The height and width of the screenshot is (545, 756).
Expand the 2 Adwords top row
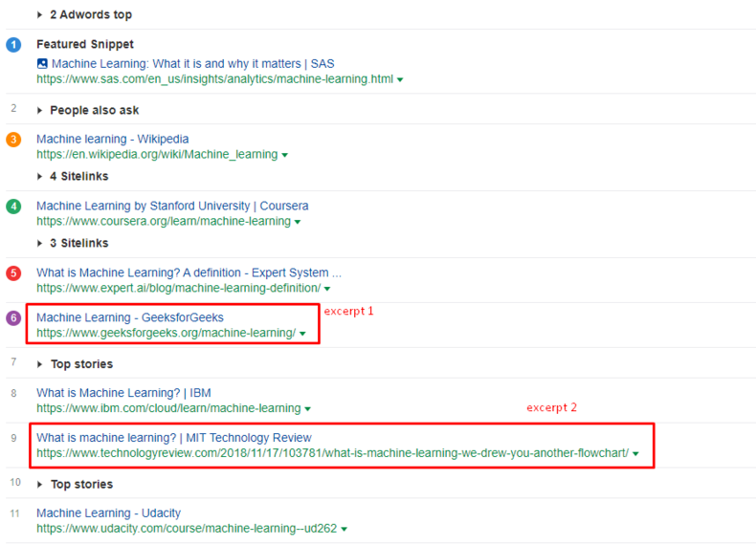coord(39,15)
